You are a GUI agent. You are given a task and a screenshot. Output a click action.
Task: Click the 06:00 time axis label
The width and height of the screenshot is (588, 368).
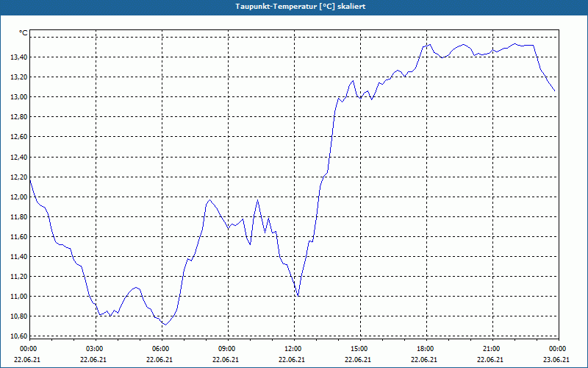coord(160,349)
